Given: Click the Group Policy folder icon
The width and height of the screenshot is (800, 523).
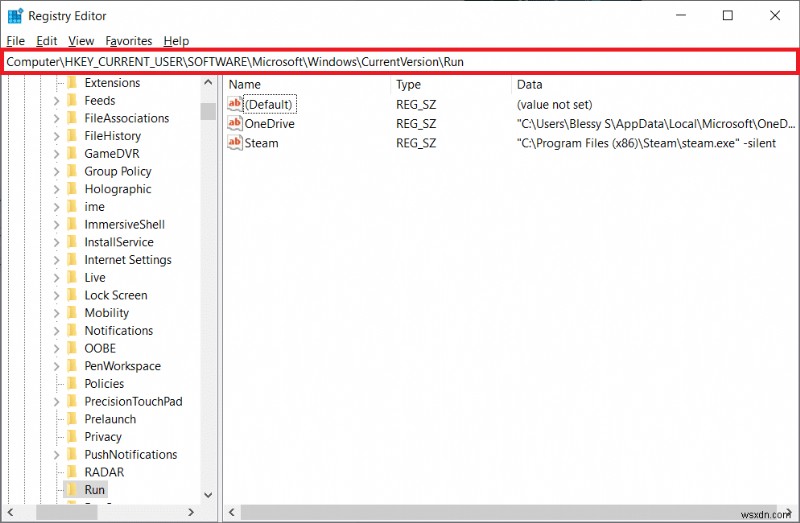Looking at the screenshot, I should tap(72, 171).
